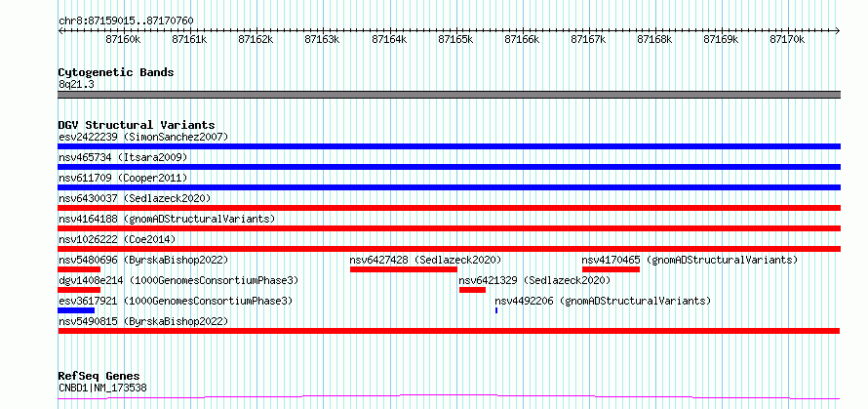
Task: Open nsv4164188 (gnomADStructuralVariants) label
Action: pyautogui.click(x=167, y=219)
